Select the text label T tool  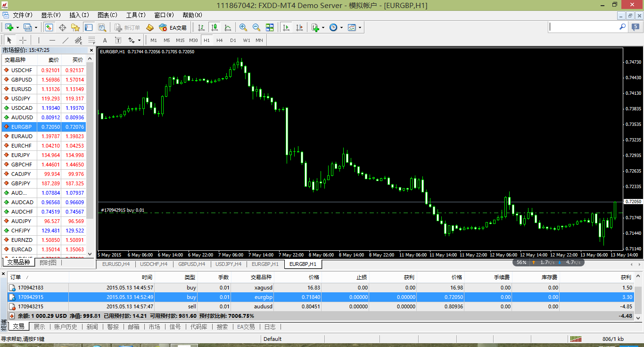tap(118, 40)
